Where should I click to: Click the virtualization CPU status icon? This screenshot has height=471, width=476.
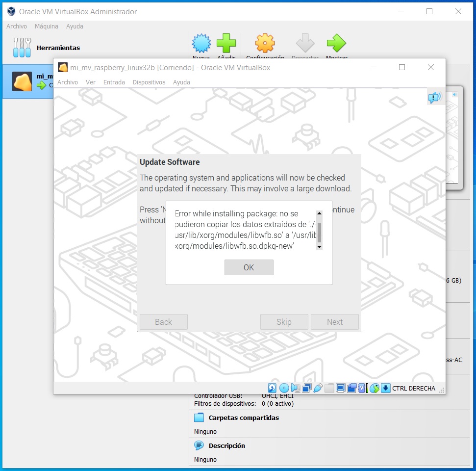362,388
